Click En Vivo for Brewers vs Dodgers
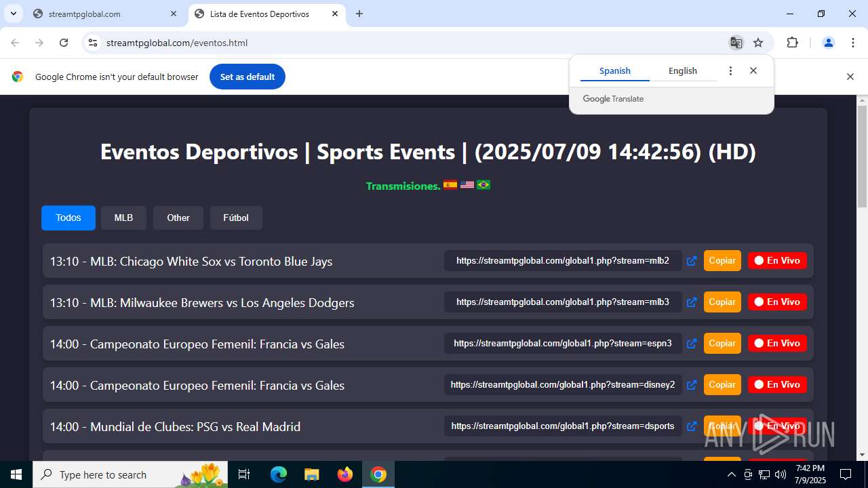The height and width of the screenshot is (488, 868). 777,302
